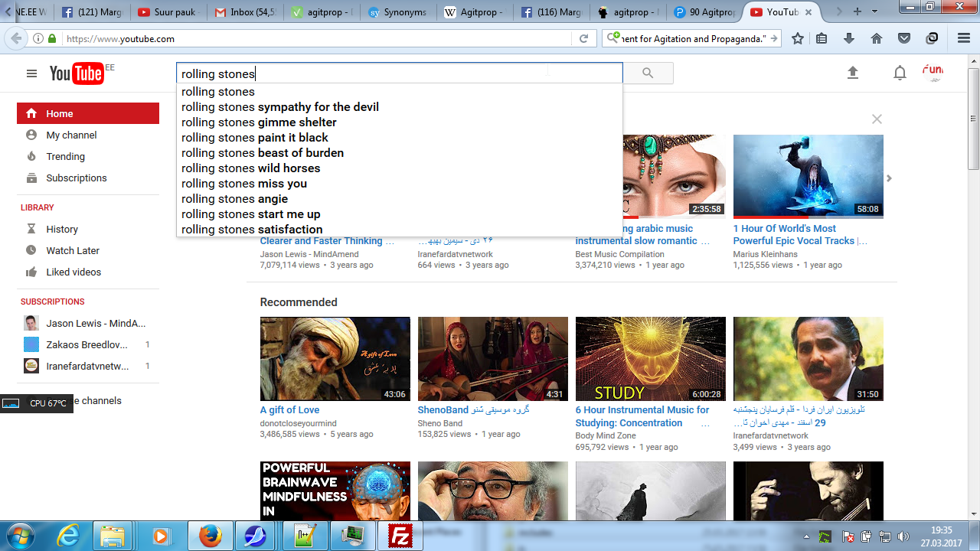This screenshot has height=551, width=980.
Task: Open Liked videos in the sidebar
Action: (x=88, y=272)
